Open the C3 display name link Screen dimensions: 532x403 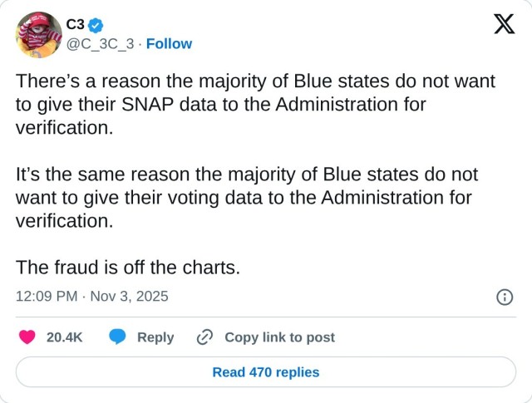click(75, 26)
